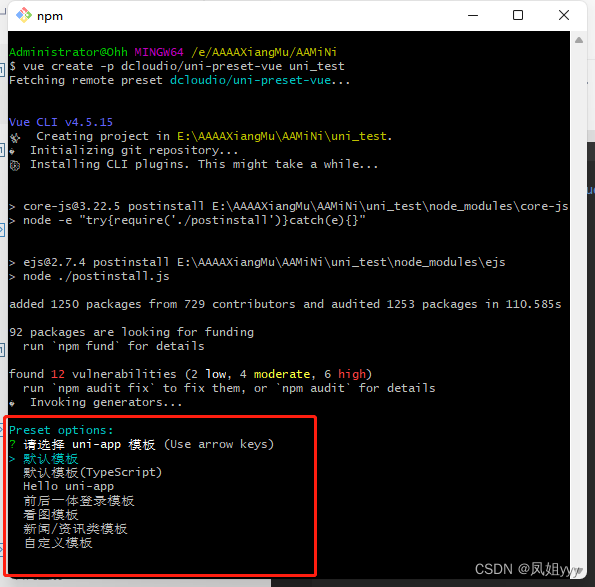This screenshot has height=587, width=595.
Task: Click the Administrator@Ohh prompt text
Action: click(x=68, y=52)
